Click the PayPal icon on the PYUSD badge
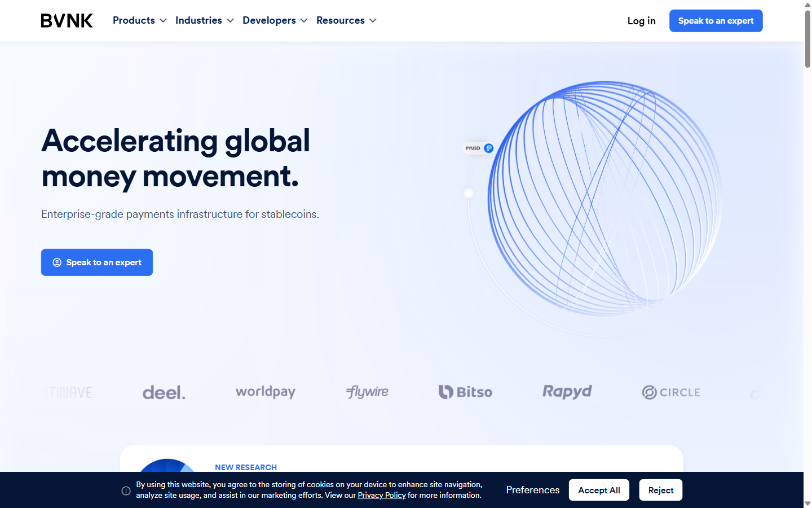The height and width of the screenshot is (508, 812). tap(488, 148)
